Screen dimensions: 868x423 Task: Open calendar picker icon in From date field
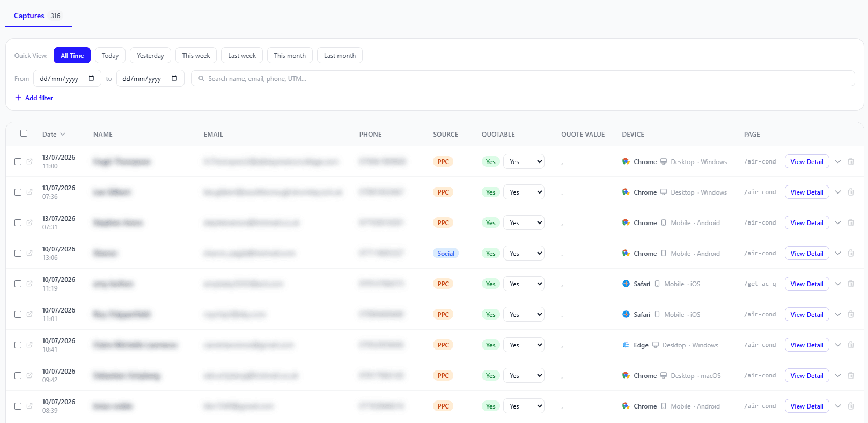click(91, 78)
